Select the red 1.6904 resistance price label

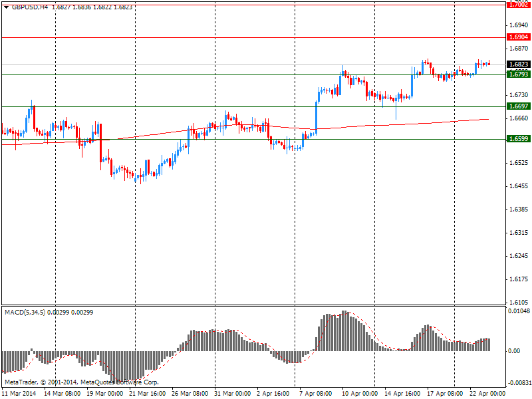518,37
